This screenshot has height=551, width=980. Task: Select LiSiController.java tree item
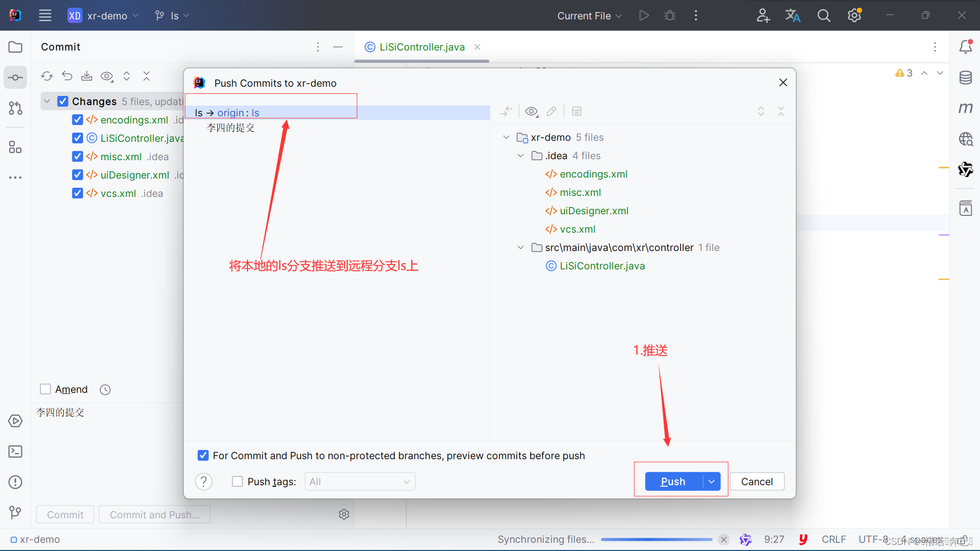601,266
